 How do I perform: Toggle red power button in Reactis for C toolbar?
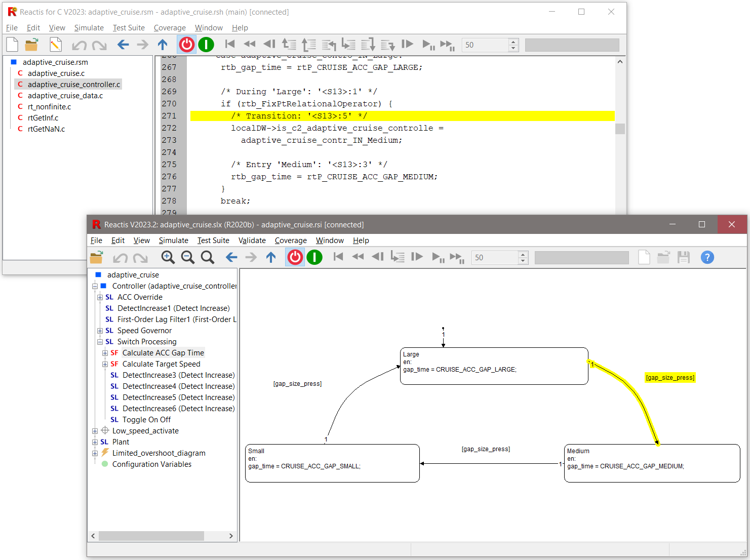click(187, 45)
